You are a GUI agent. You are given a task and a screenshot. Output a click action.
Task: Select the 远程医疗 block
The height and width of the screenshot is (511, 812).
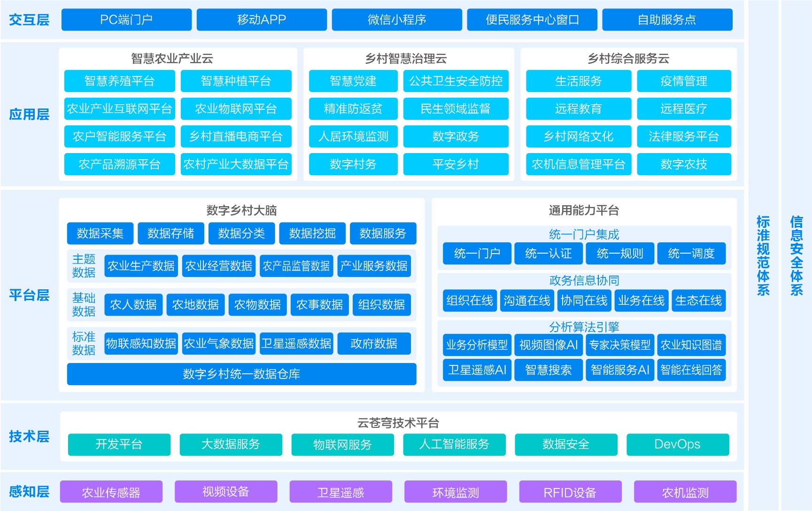(x=684, y=109)
